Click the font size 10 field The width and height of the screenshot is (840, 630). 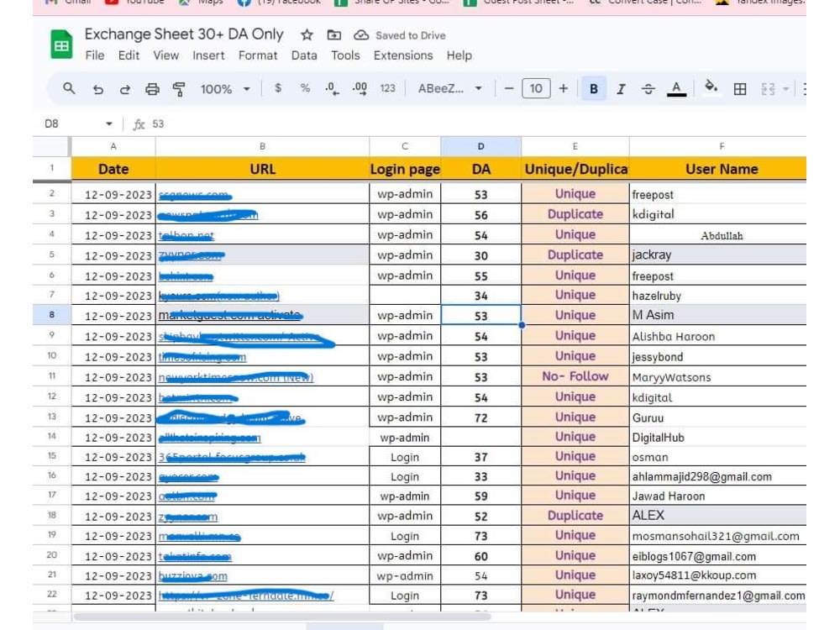pyautogui.click(x=536, y=88)
